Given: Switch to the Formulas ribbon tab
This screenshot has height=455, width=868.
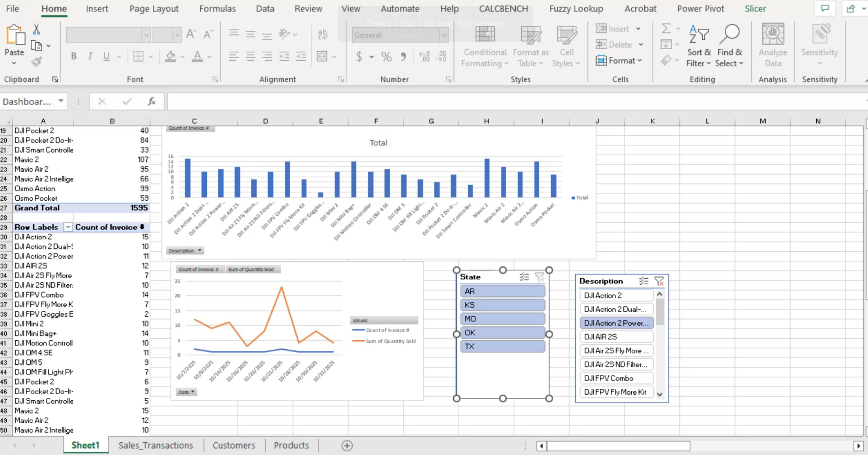Looking at the screenshot, I should coord(217,8).
